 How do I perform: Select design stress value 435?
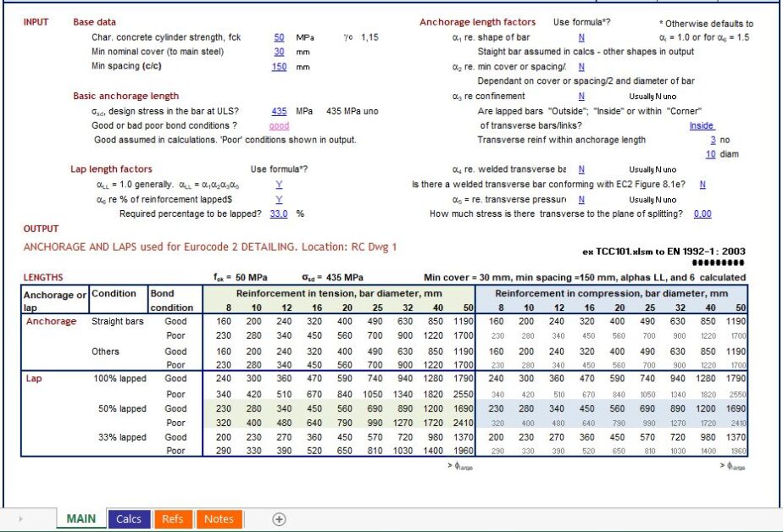point(279,111)
